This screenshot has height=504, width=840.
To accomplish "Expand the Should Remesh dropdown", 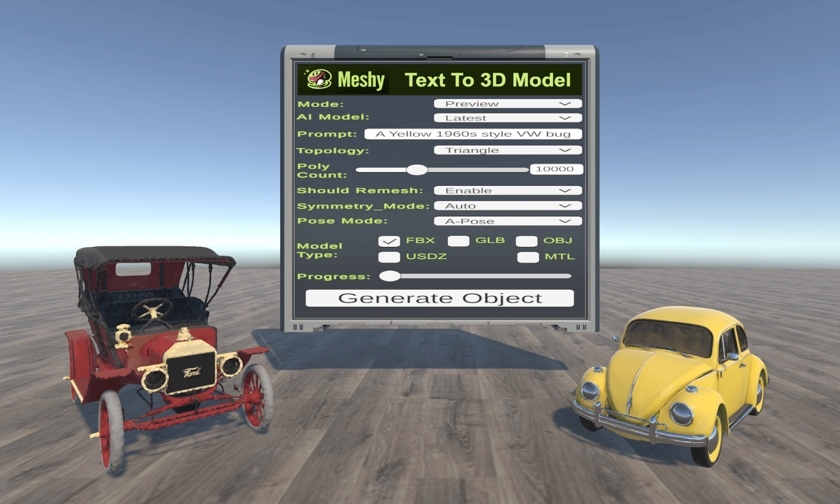I will (x=507, y=191).
